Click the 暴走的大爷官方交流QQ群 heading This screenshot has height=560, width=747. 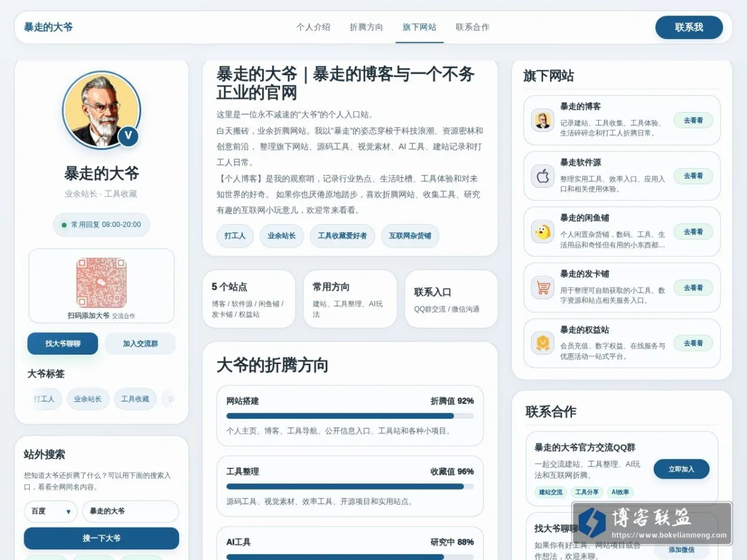[x=585, y=447]
